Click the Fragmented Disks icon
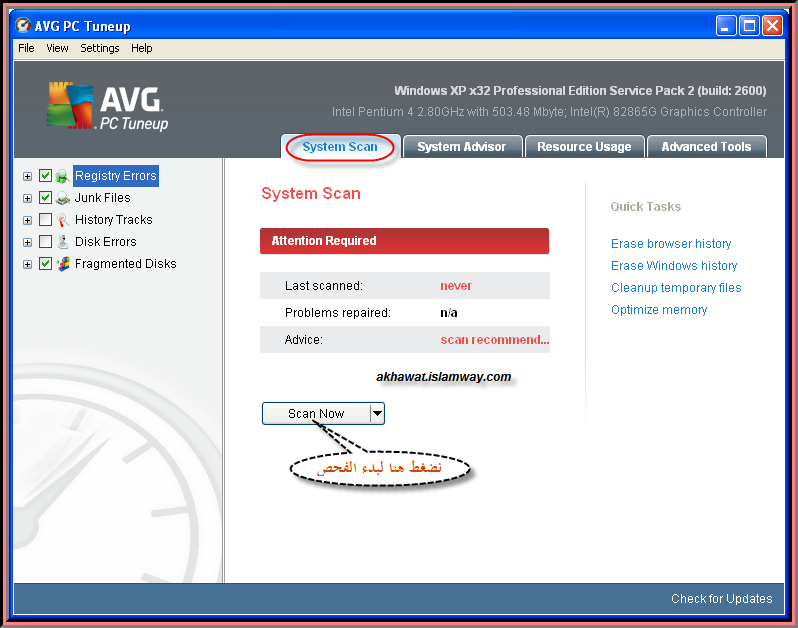This screenshot has width=798, height=628. 62,264
